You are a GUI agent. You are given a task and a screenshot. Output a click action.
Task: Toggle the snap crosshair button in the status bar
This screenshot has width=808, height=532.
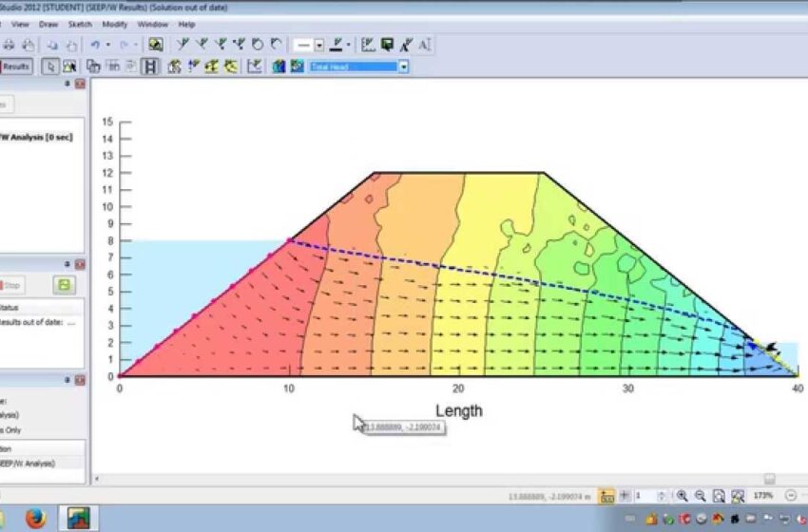click(x=624, y=496)
